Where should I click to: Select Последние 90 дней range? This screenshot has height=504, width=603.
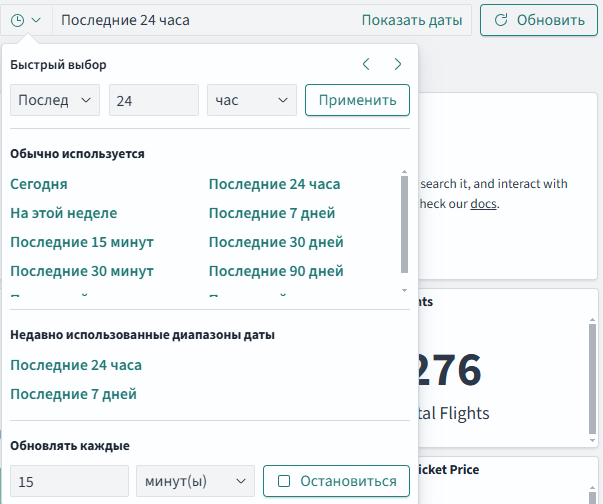276,271
